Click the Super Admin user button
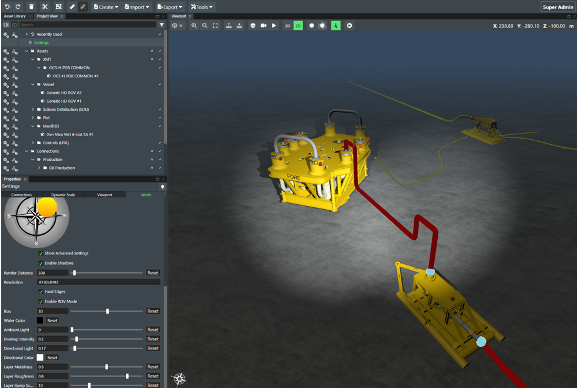This screenshot has height=388, width=577. pyautogui.click(x=557, y=7)
